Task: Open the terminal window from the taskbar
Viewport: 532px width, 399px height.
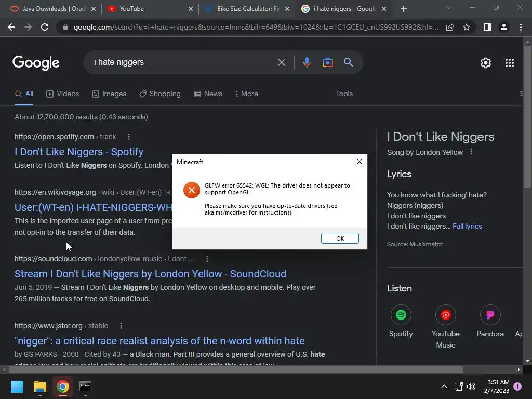Action: coord(85,387)
